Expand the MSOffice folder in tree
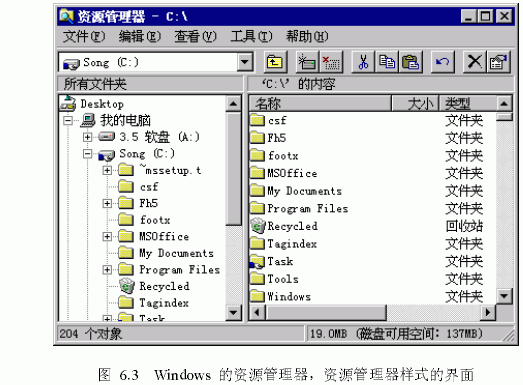 (107, 237)
